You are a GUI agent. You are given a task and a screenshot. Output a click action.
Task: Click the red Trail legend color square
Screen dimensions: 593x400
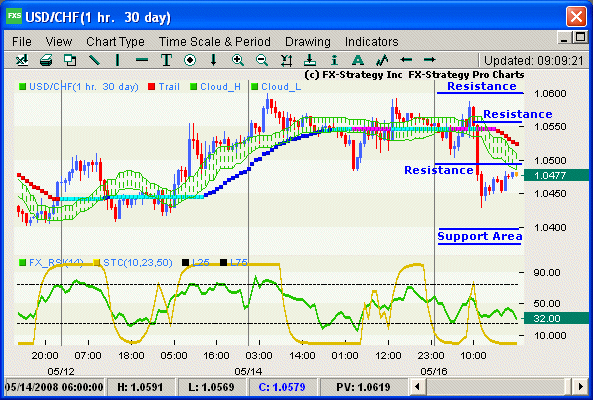[152, 87]
